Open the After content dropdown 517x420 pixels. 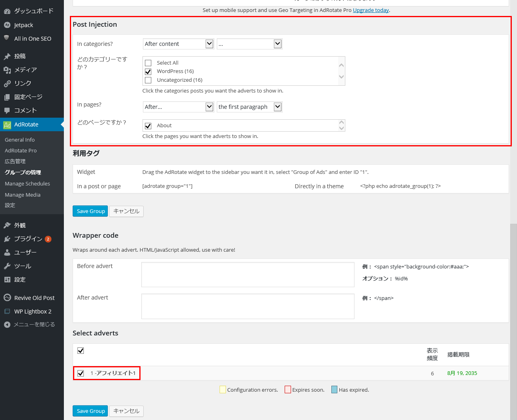tap(178, 44)
